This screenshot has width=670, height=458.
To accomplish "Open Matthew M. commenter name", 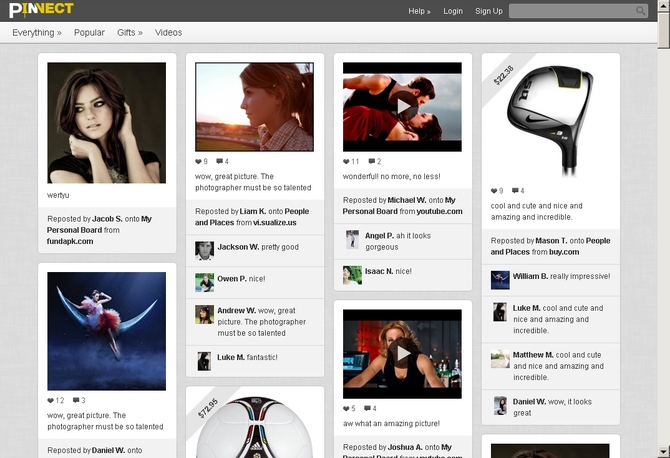I will [533, 355].
